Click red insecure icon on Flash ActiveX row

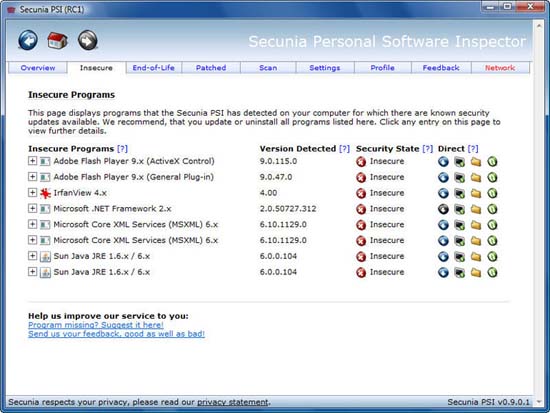pyautogui.click(x=361, y=161)
